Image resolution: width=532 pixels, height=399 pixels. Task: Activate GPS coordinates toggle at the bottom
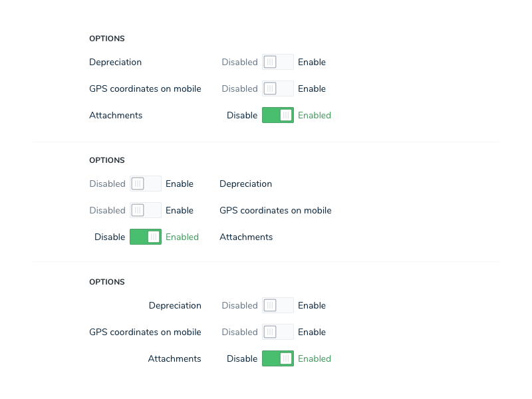pyautogui.click(x=278, y=332)
